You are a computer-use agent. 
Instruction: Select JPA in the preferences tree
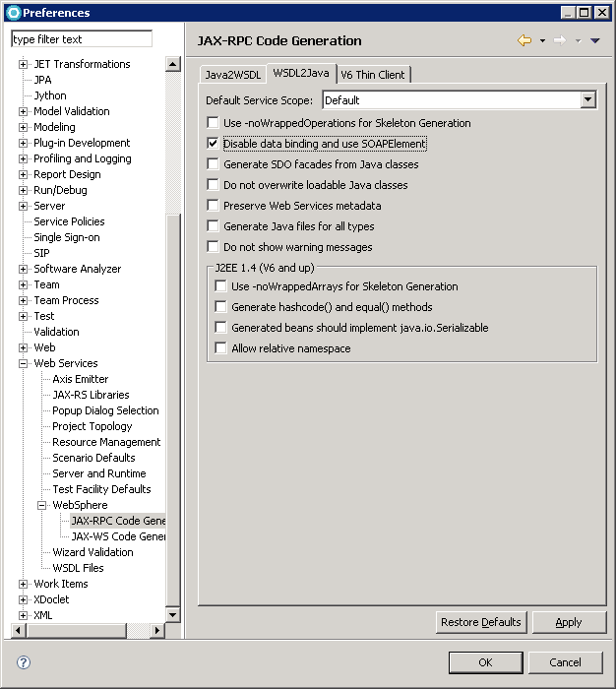pos(42,80)
